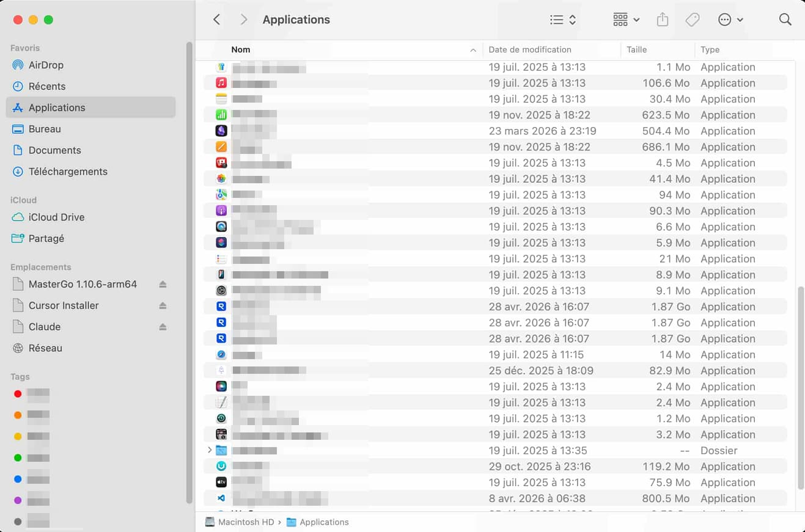Screen dimensions: 805x532
Task: Select the Visual Studio Code app icon
Action: pyautogui.click(x=221, y=498)
